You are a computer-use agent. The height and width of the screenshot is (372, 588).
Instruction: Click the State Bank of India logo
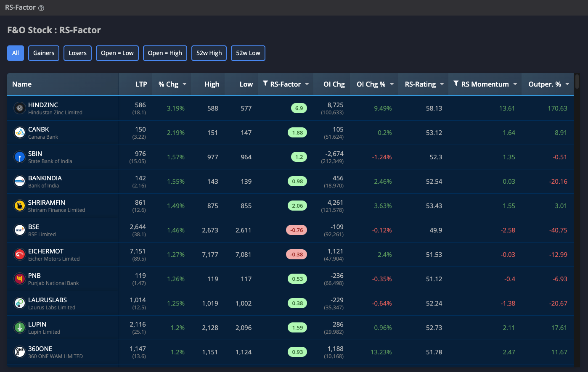click(19, 157)
